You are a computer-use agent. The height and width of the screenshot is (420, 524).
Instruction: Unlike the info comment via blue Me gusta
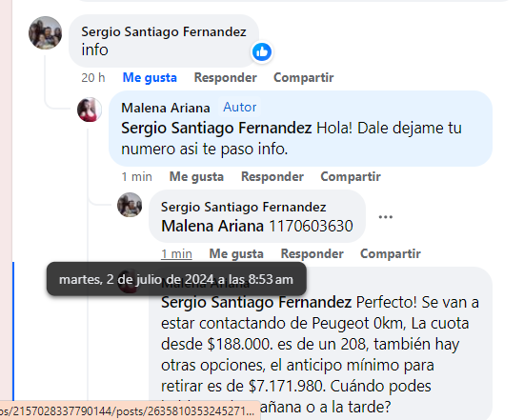pos(150,77)
